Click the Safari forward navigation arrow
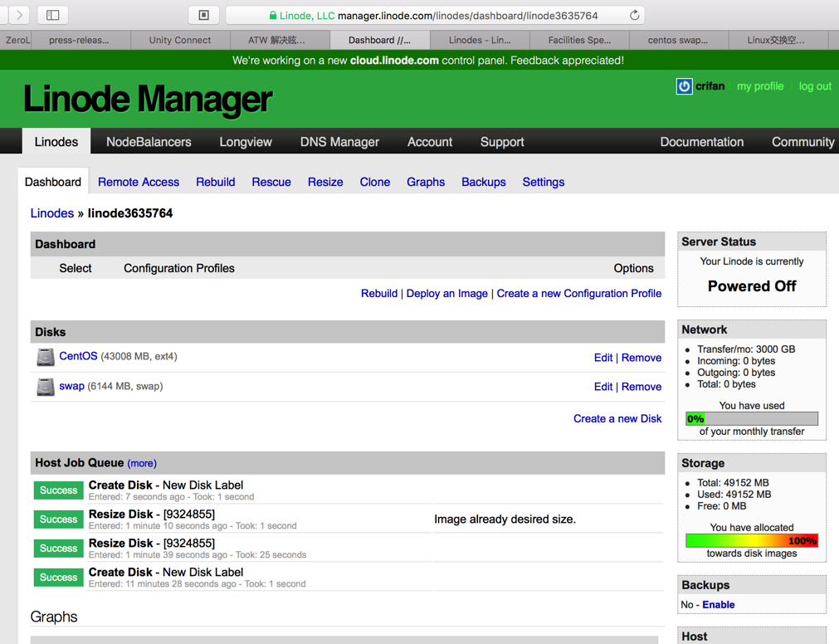Screen dimensions: 839x644 coord(19,15)
